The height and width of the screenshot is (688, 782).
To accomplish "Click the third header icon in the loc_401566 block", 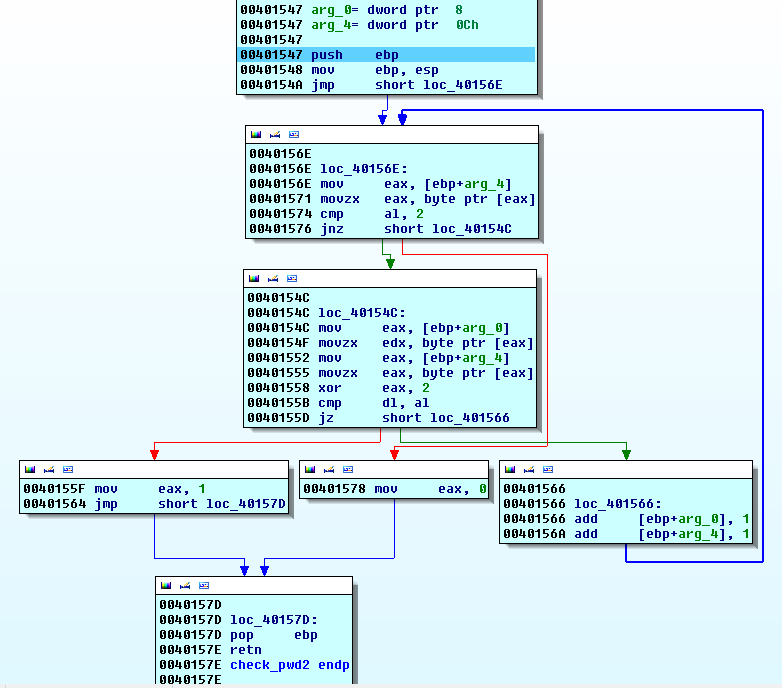I will click(548, 470).
